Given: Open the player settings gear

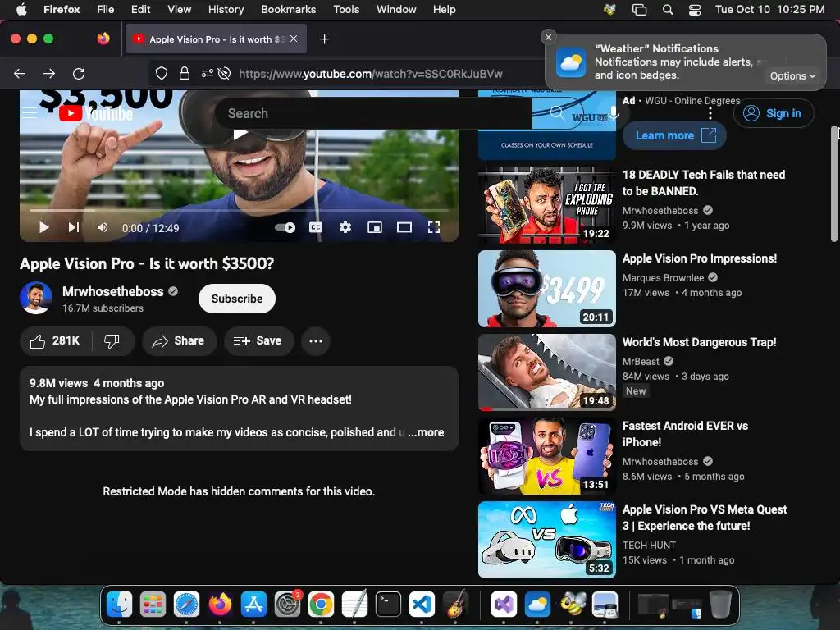Looking at the screenshot, I should 345,228.
